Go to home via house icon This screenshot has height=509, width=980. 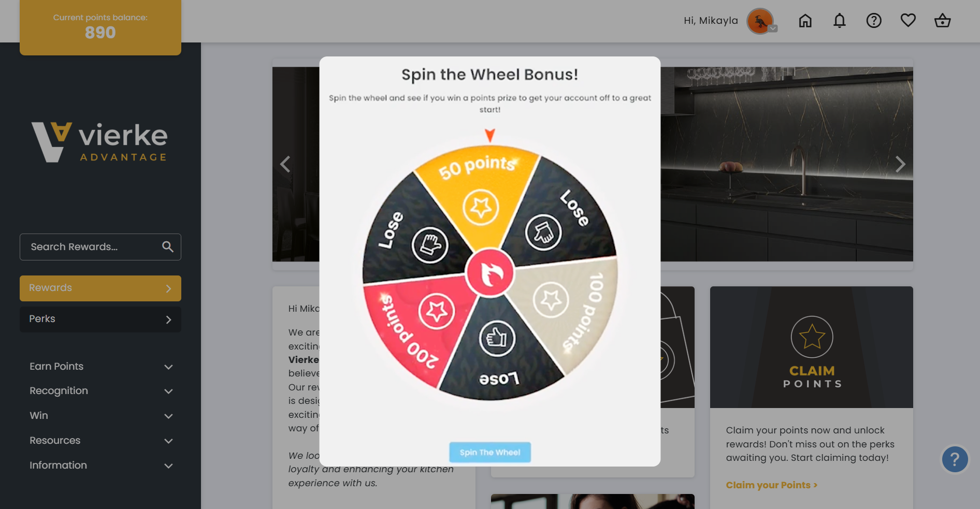pos(805,21)
